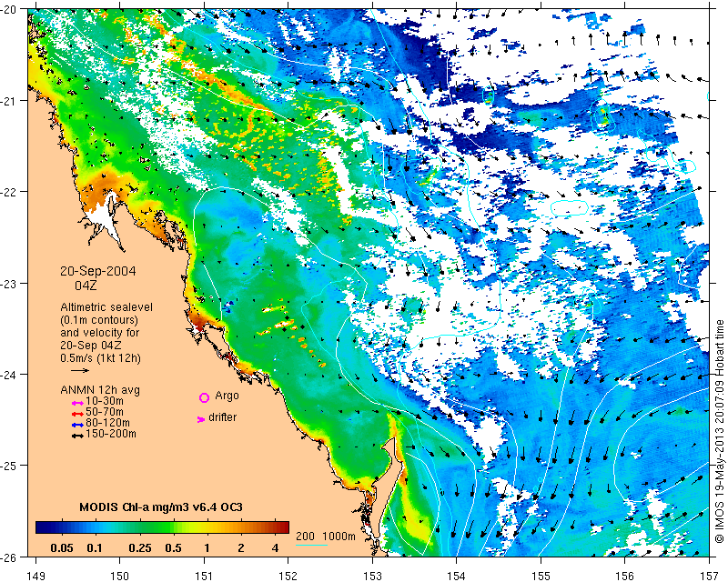728x582 pixels.
Task: Click the colorbar value 4
Action: click(275, 548)
